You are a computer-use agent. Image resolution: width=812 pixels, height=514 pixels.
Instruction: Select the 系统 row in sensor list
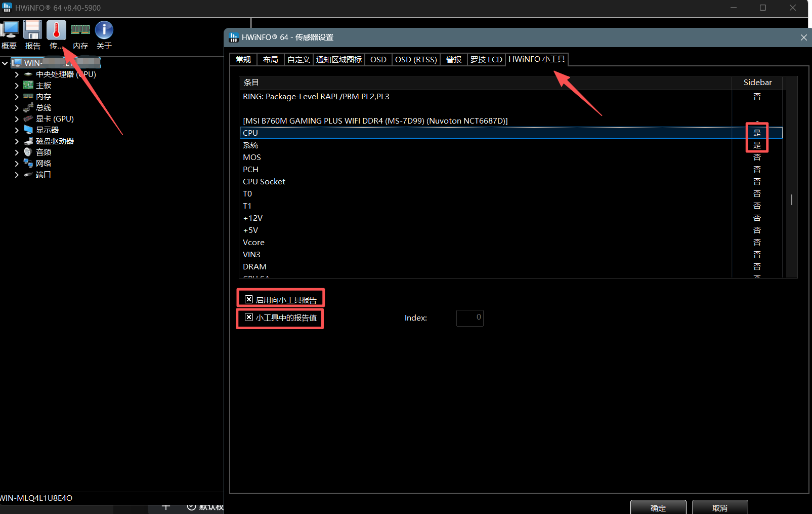[511, 145]
